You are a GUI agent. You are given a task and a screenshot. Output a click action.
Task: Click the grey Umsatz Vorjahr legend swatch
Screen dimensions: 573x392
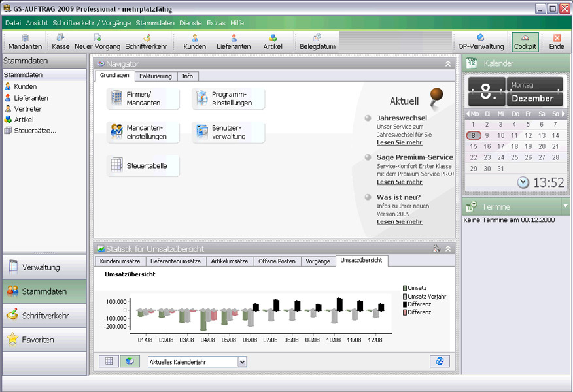[x=405, y=297]
